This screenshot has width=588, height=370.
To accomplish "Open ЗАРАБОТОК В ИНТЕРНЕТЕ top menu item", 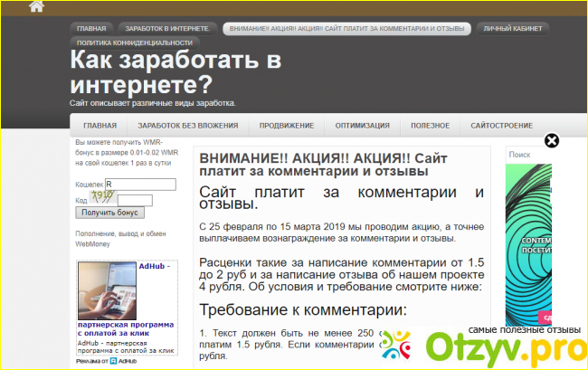I will [168, 29].
